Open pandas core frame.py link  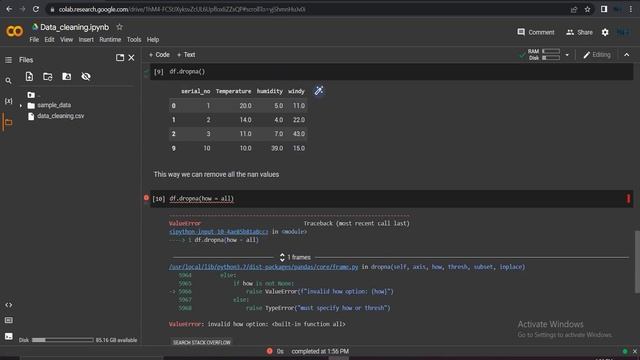click(x=263, y=267)
